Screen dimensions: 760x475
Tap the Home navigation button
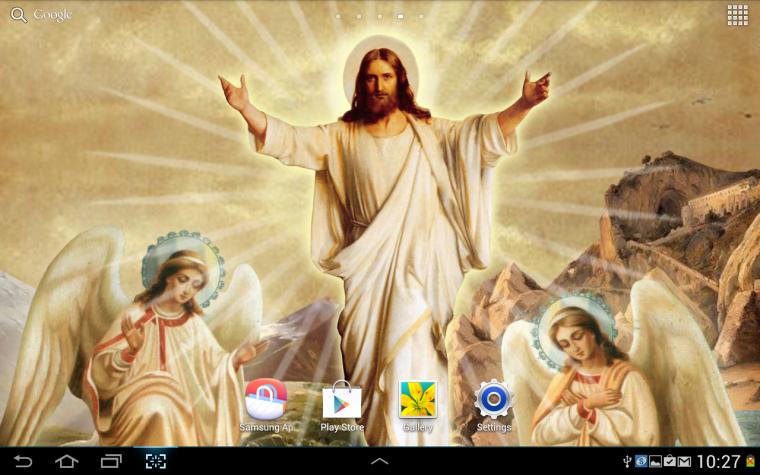pos(66,461)
